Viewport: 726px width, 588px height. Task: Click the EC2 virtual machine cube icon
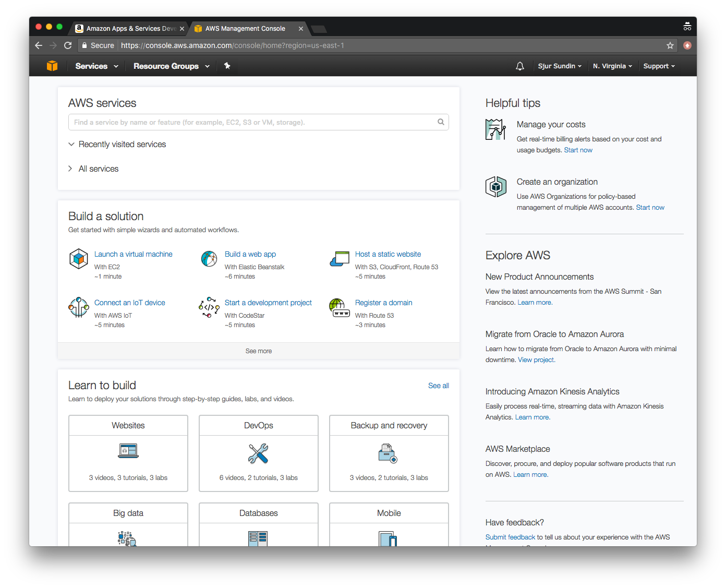click(79, 259)
